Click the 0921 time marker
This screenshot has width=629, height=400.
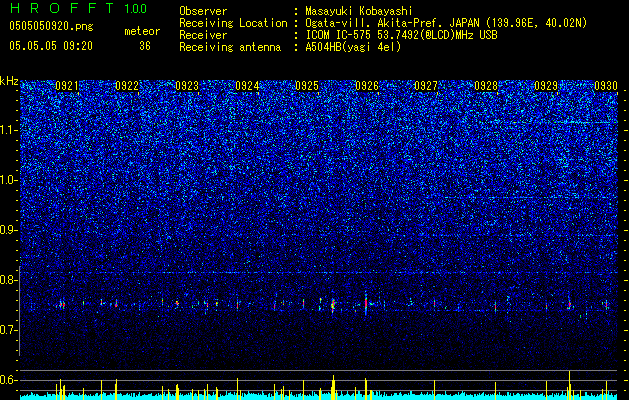(67, 86)
